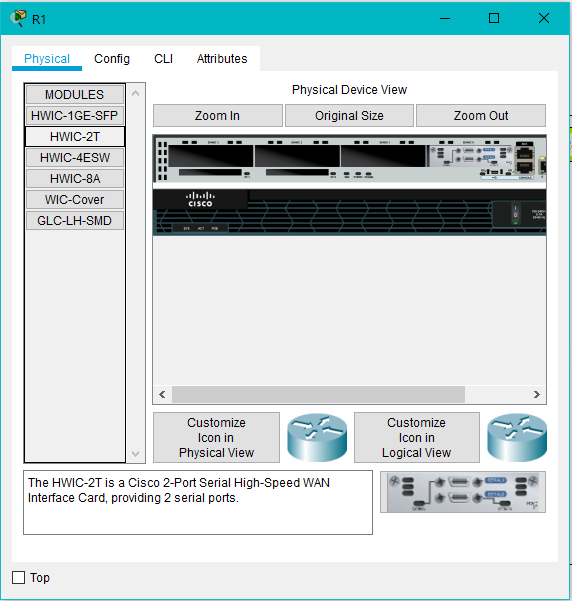The image size is (572, 601).
Task: Click the router power switch
Action: [x=515, y=214]
